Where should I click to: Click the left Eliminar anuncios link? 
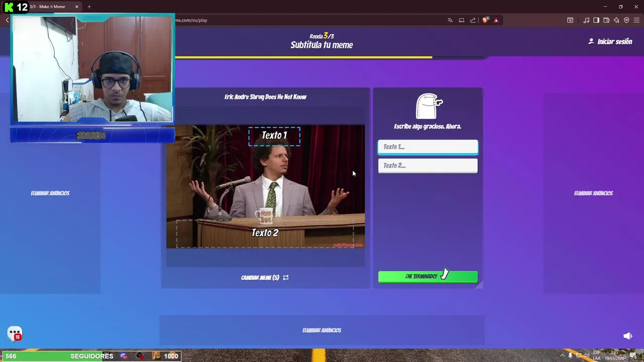50,193
